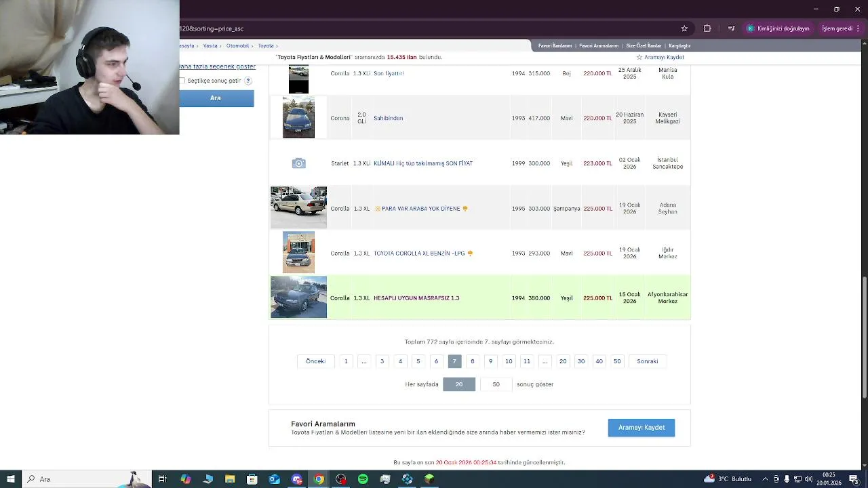Click the taskbar Ara search box
This screenshot has width=868, height=488.
(x=87, y=479)
